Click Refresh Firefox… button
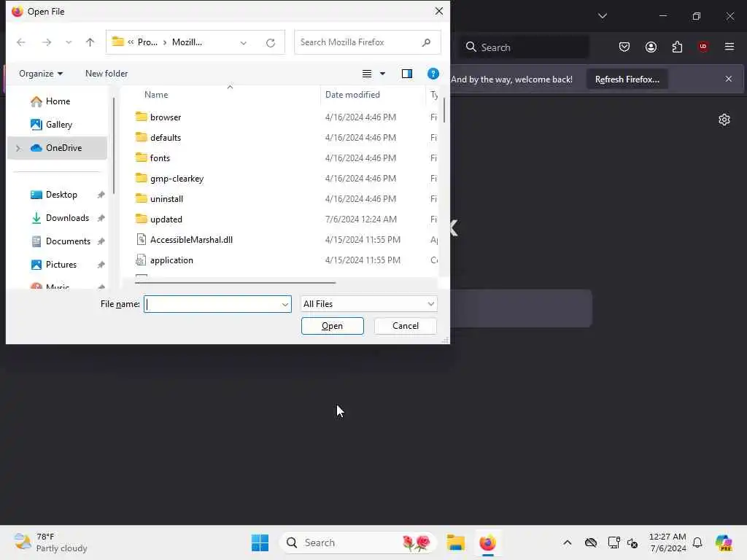The width and height of the screenshot is (747, 560). (627, 79)
